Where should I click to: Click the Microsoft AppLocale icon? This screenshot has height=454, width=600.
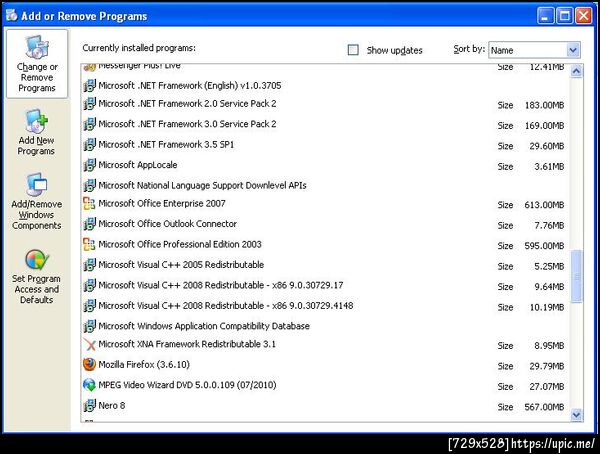(90, 165)
